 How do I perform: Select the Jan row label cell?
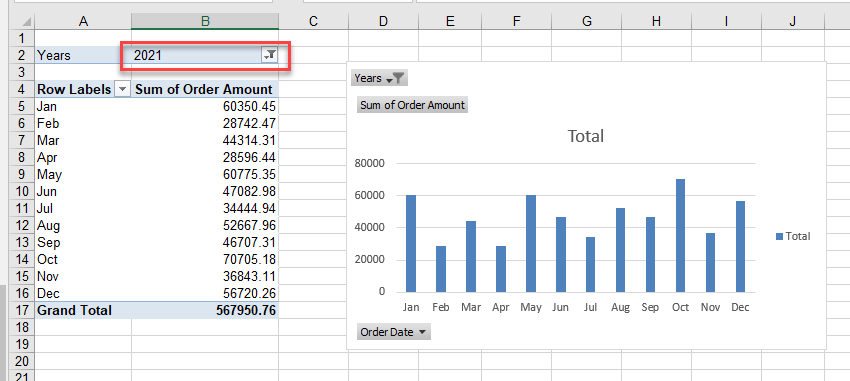point(83,106)
